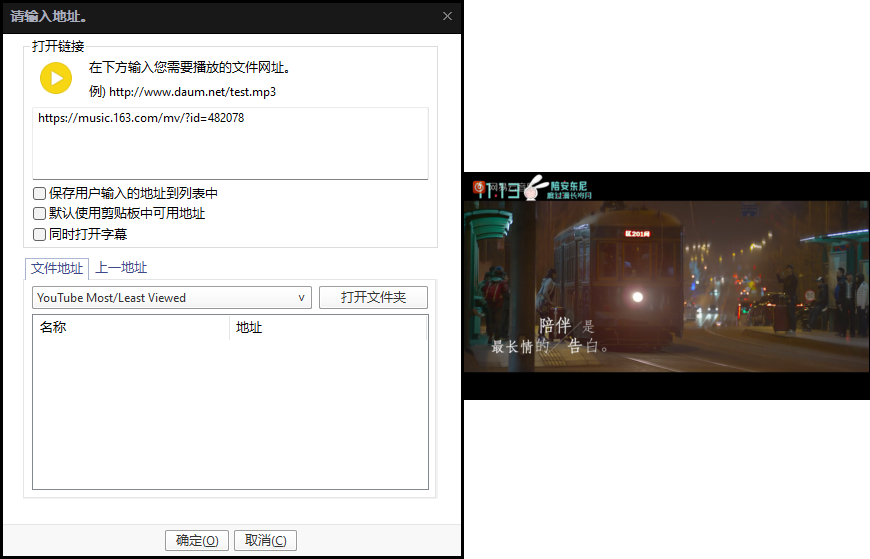Open the YouTube Most/Least Viewed dropdown
This screenshot has height=559, width=870.
click(x=171, y=298)
